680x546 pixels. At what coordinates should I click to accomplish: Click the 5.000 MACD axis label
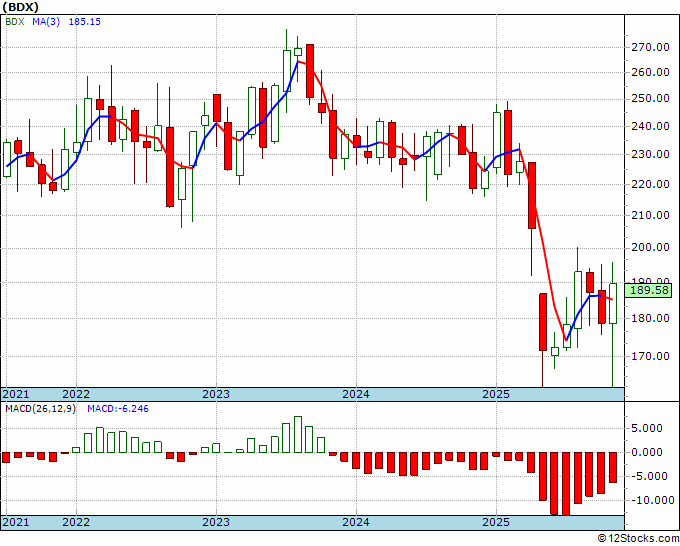[x=647, y=428]
